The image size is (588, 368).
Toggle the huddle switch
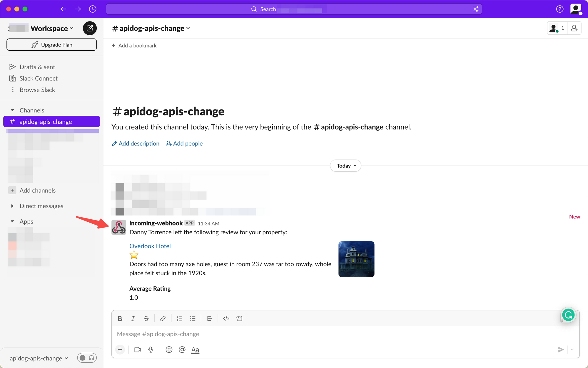[87, 358]
